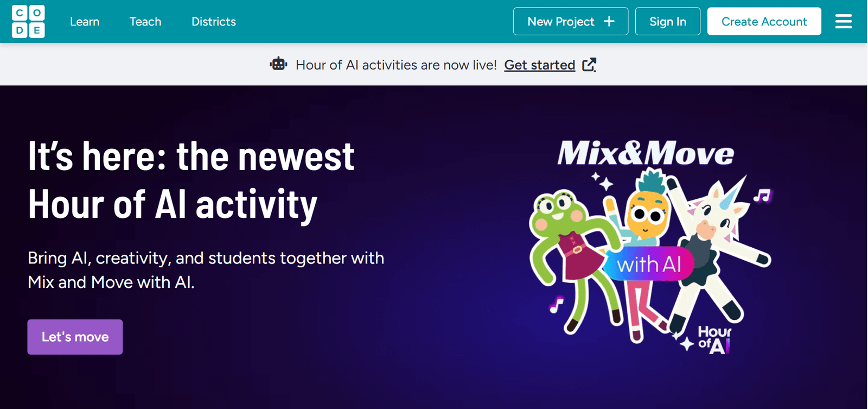Click the Code.org logo icon
Image resolution: width=868 pixels, height=409 pixels.
28,22
